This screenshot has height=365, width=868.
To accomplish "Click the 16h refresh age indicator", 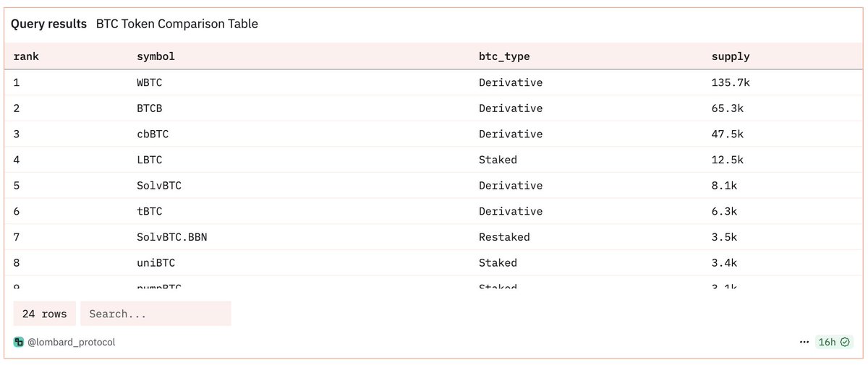I will (x=827, y=342).
